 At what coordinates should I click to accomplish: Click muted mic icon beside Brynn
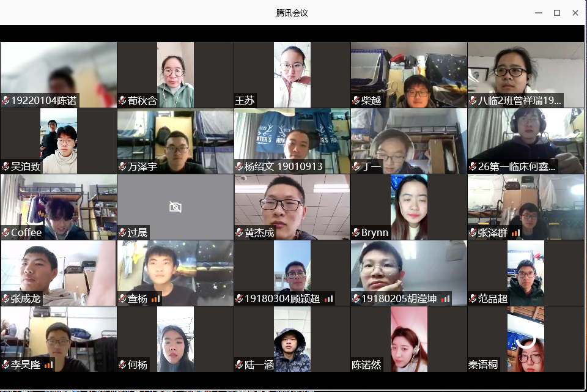(356, 232)
